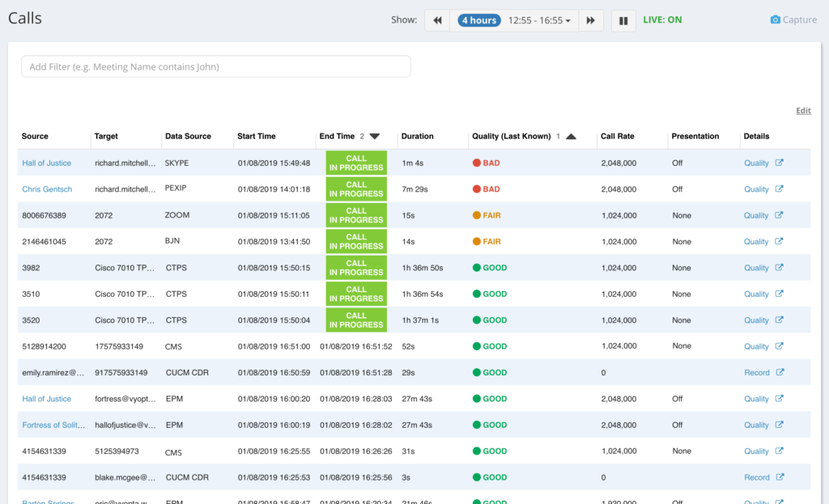
Task: Click CALL IN PROGRESS badge for source 3982
Action: pyautogui.click(x=356, y=268)
